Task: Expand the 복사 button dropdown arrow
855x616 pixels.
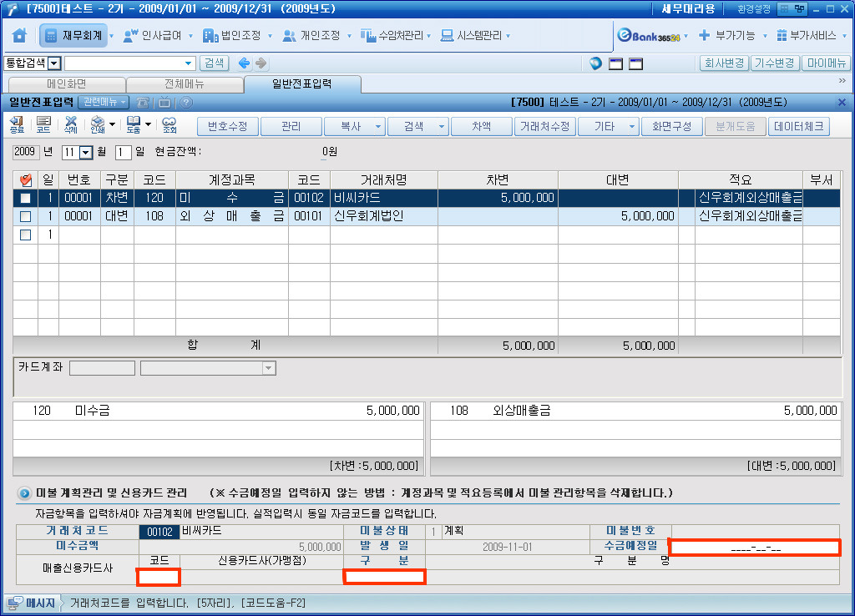Action: pyautogui.click(x=378, y=127)
